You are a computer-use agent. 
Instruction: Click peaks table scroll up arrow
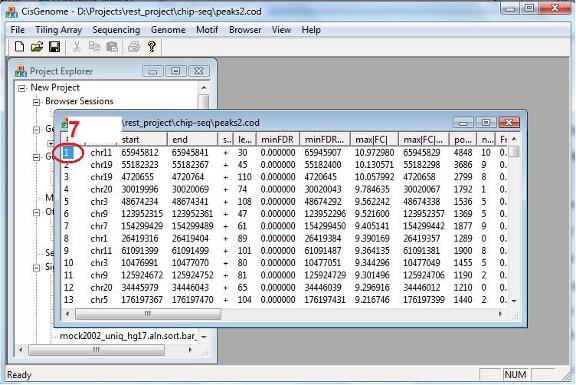514,139
